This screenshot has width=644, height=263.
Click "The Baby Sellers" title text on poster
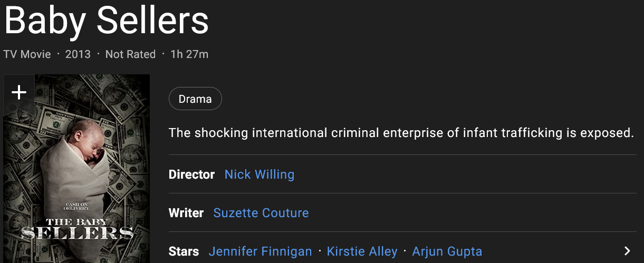click(x=76, y=228)
